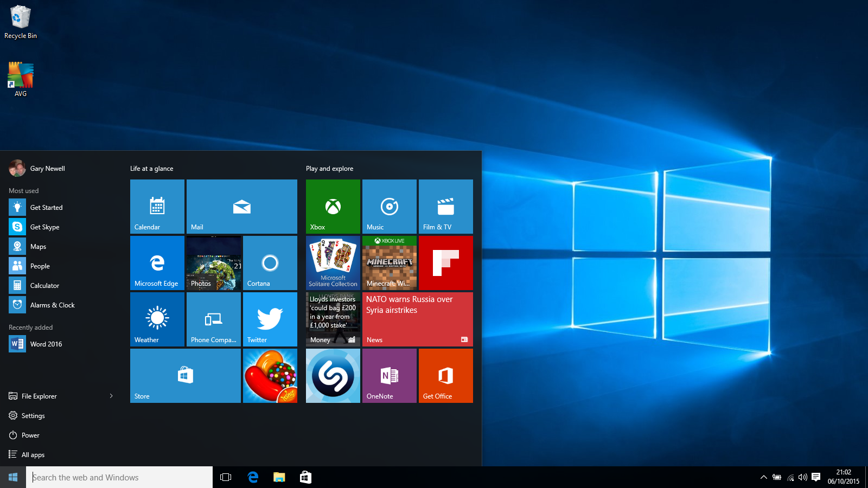Viewport: 868px width, 488px height.
Task: Open Maps from Most used list
Action: point(61,247)
